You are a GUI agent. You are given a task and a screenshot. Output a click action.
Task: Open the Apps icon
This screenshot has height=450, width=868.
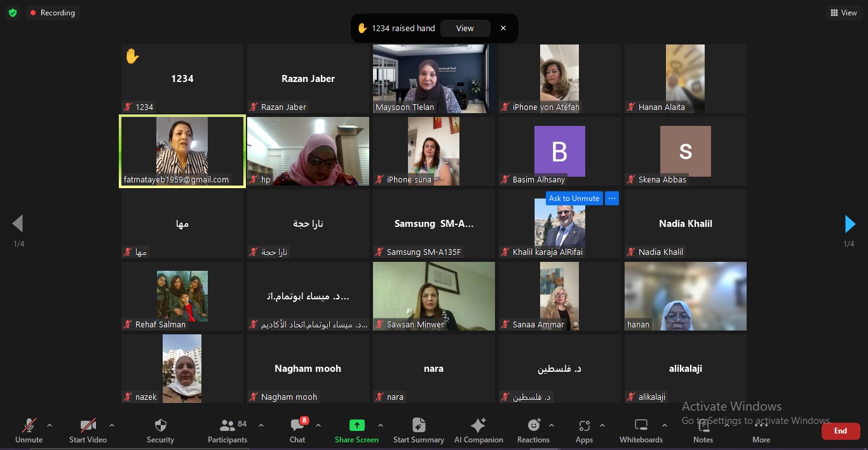tap(584, 425)
